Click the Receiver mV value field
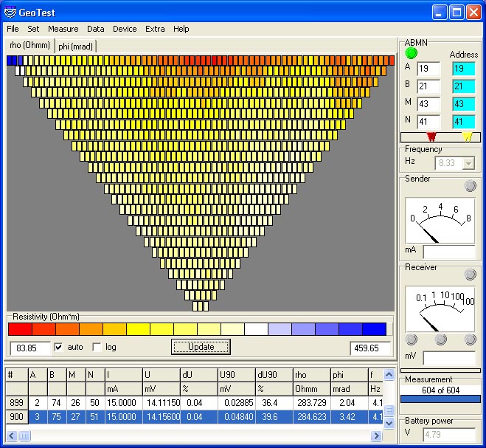 [449, 358]
